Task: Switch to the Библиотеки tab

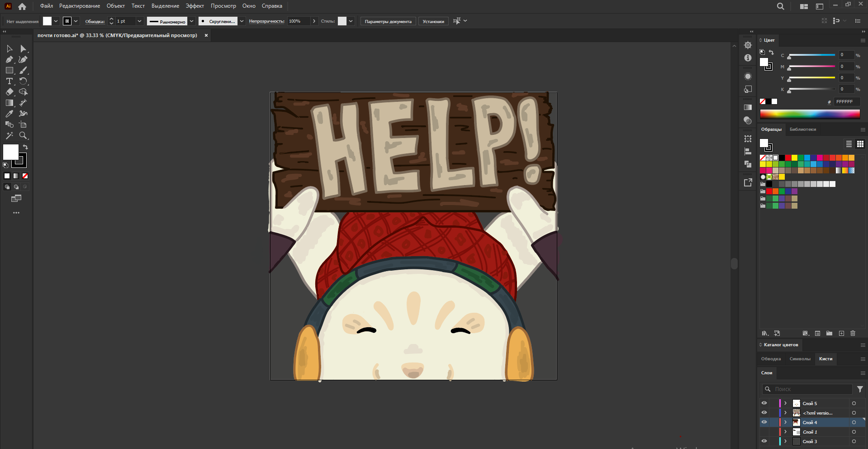Action: (803, 129)
